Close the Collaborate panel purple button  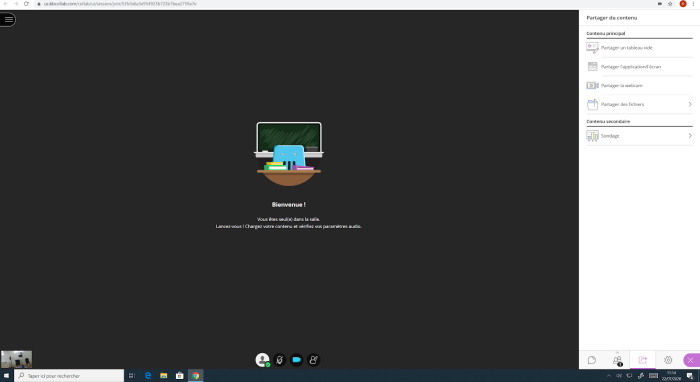coord(691,360)
